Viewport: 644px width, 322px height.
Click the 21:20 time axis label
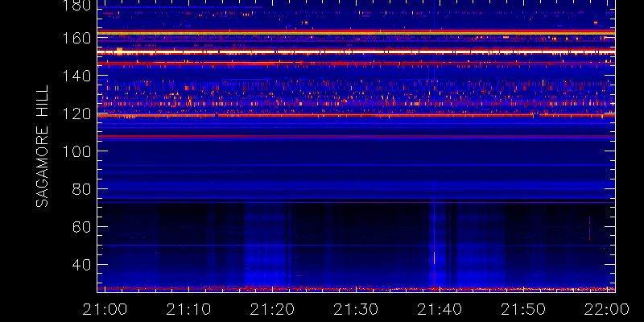tap(272, 309)
